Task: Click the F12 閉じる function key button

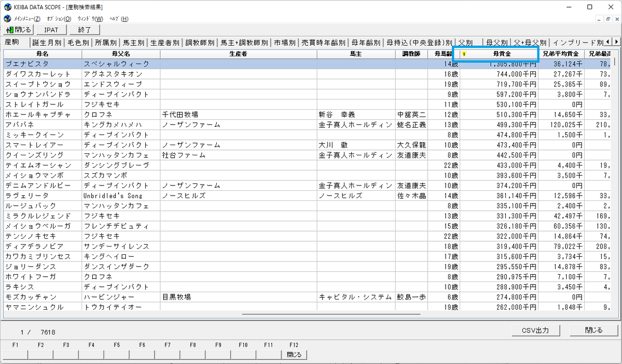Action: click(294, 355)
